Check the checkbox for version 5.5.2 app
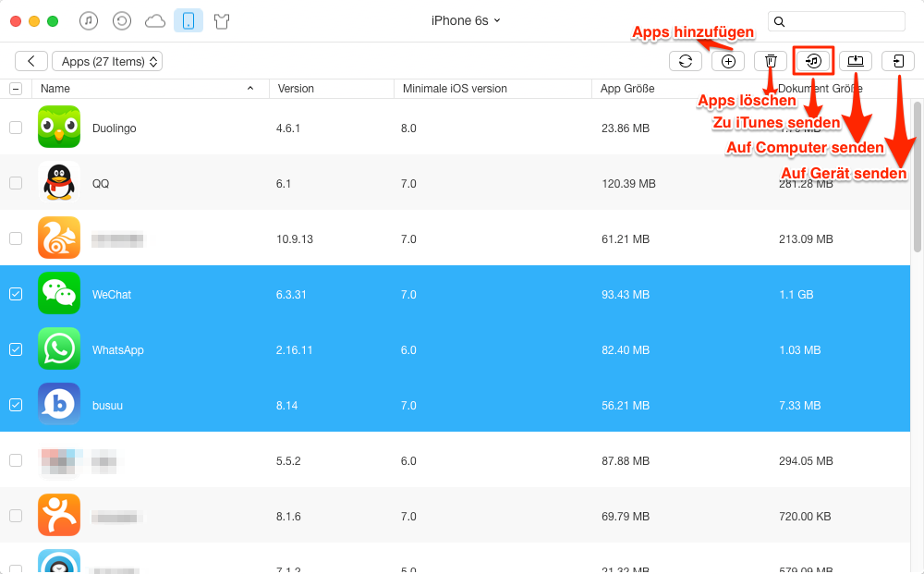Screen dimensions: 924x574 (x=16, y=459)
